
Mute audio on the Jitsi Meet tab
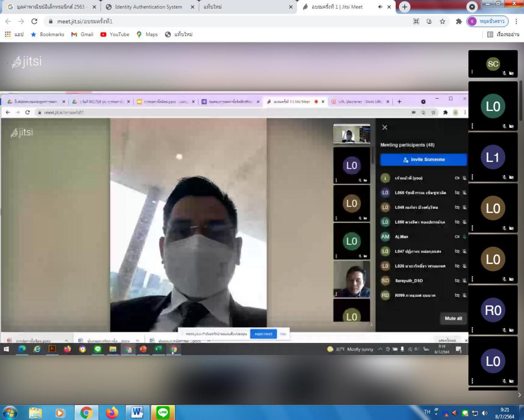(380, 7)
